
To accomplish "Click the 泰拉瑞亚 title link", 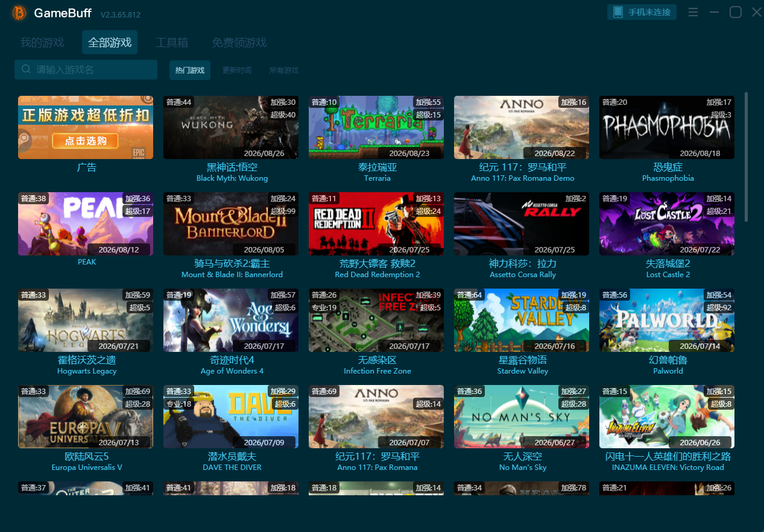I will pos(377,167).
